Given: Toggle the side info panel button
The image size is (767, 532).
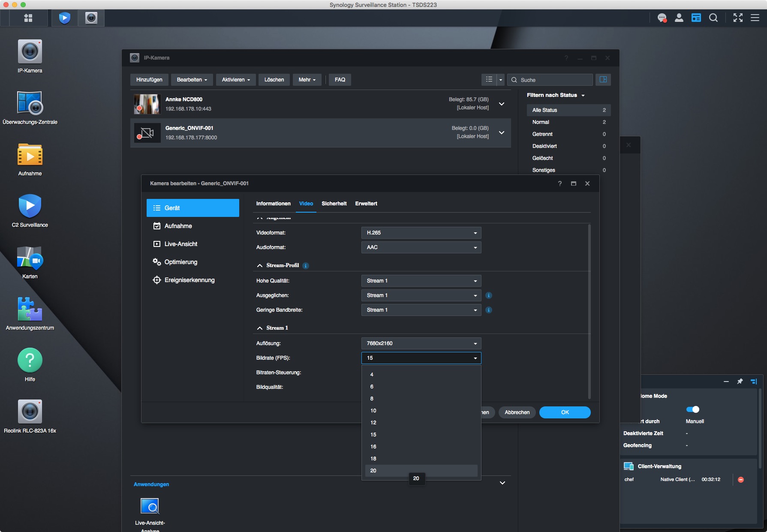Looking at the screenshot, I should 603,80.
